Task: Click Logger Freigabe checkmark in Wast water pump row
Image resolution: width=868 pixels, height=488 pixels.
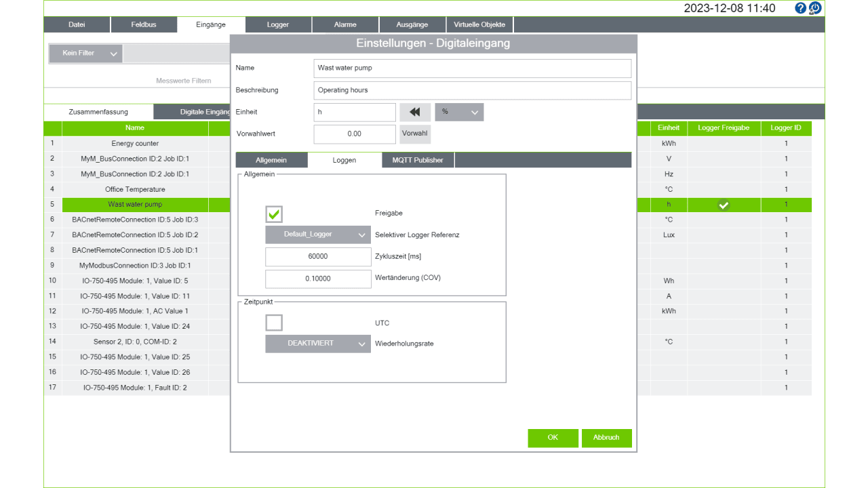Action: click(724, 205)
